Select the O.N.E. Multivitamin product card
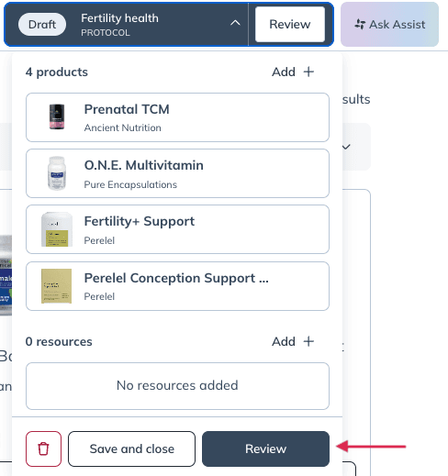Screen dimensions: 448x476 click(x=177, y=173)
